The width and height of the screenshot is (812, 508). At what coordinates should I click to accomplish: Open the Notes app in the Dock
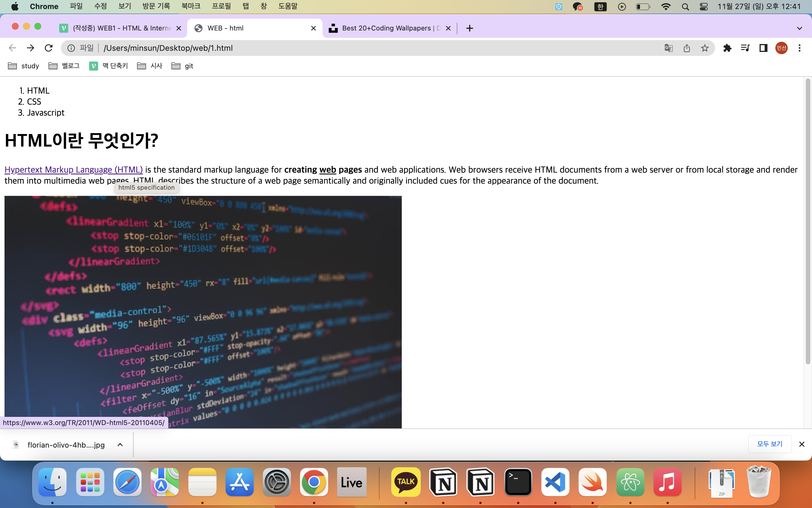(x=202, y=482)
